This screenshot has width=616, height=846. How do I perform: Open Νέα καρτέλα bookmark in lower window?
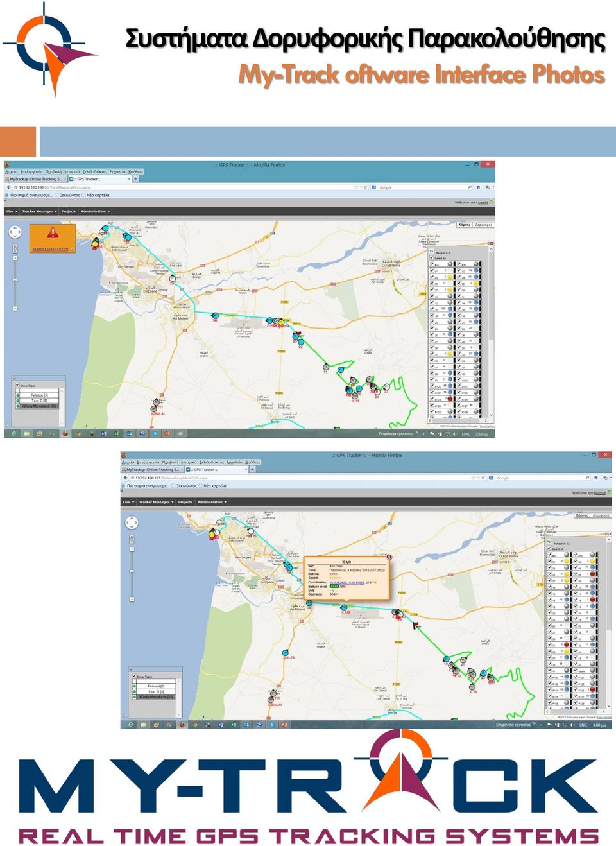click(212, 486)
